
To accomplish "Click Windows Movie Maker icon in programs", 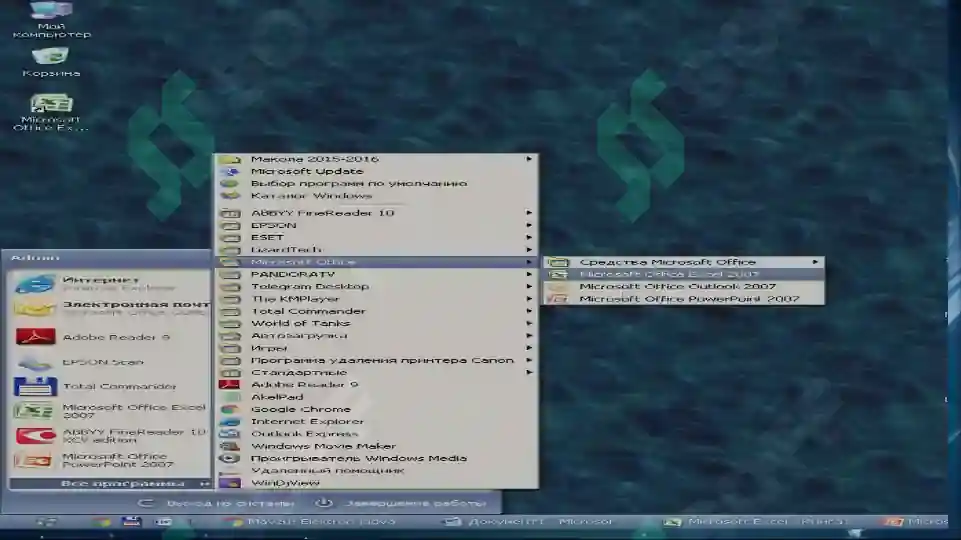I will [x=229, y=446].
